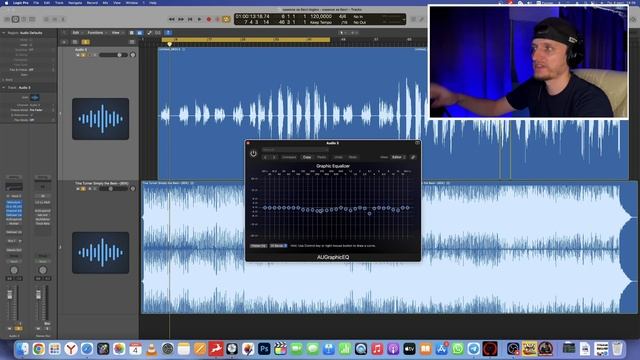Open the 31 Bands dropdown
Image resolution: width=640 pixels, height=360 pixels.
click(x=278, y=246)
